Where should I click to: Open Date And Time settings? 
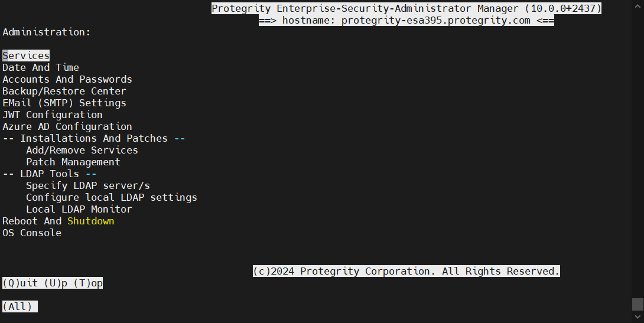tap(41, 67)
